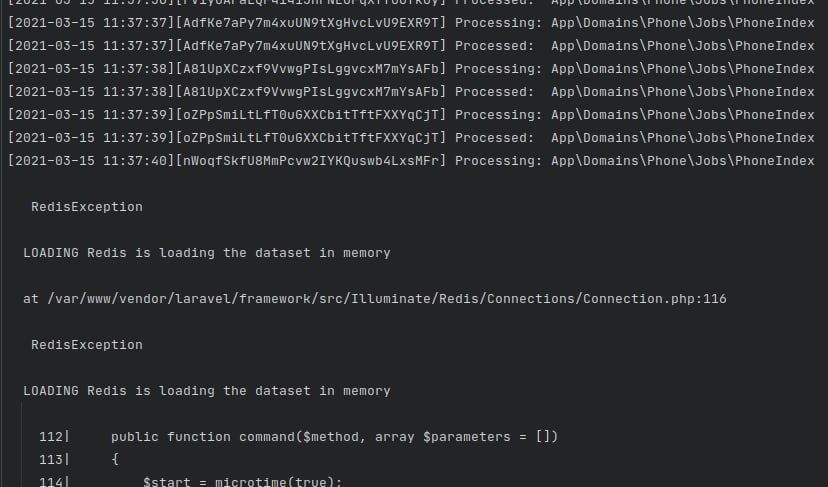
Task: Click the nWoqfSkfU8MmPcvw2IYKQuswb4LxsMFr Processing log line
Action: click(x=411, y=161)
